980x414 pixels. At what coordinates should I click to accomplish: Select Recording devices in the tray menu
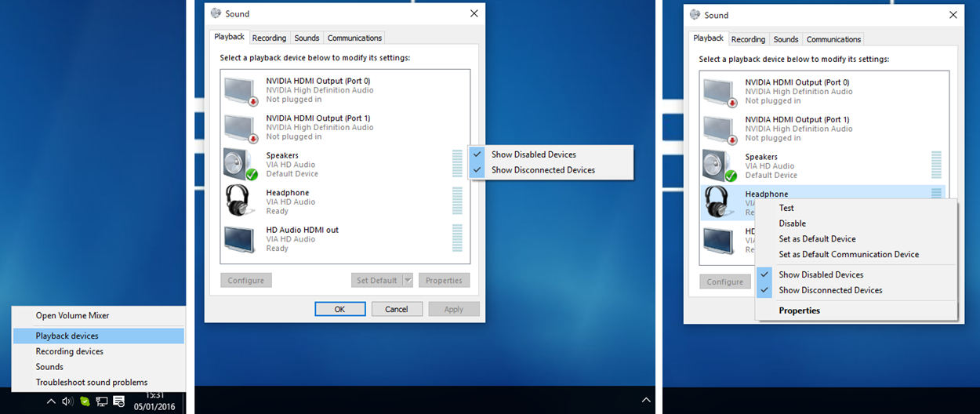[69, 351]
